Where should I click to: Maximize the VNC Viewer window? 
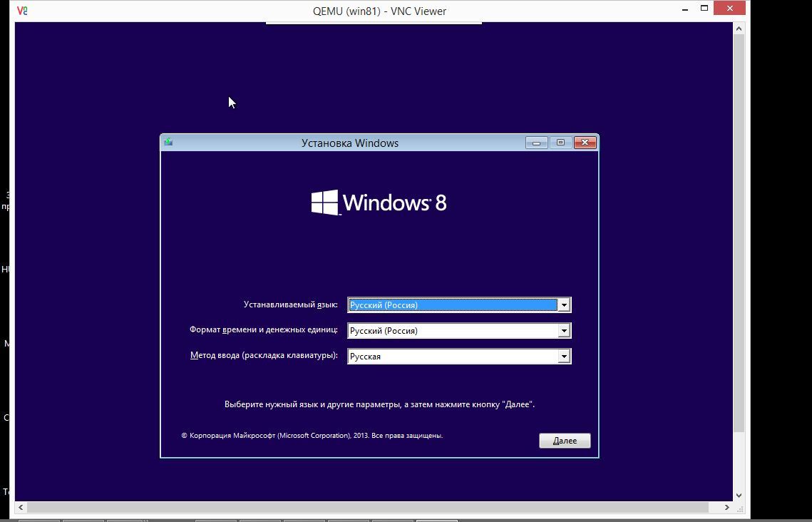(704, 9)
